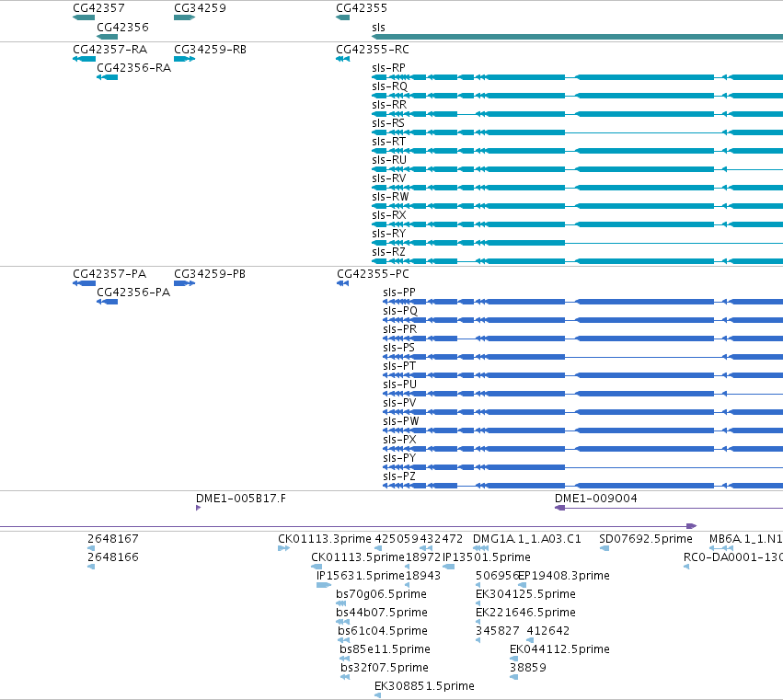Select the sls-RV transcript label
This screenshot has width=783, height=700.
click(x=389, y=178)
